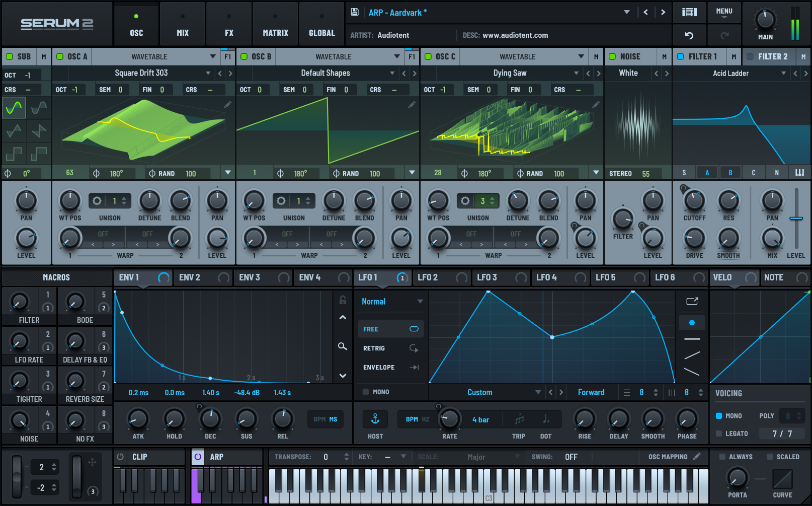Open OSC C unison settings gear

[x=465, y=201]
